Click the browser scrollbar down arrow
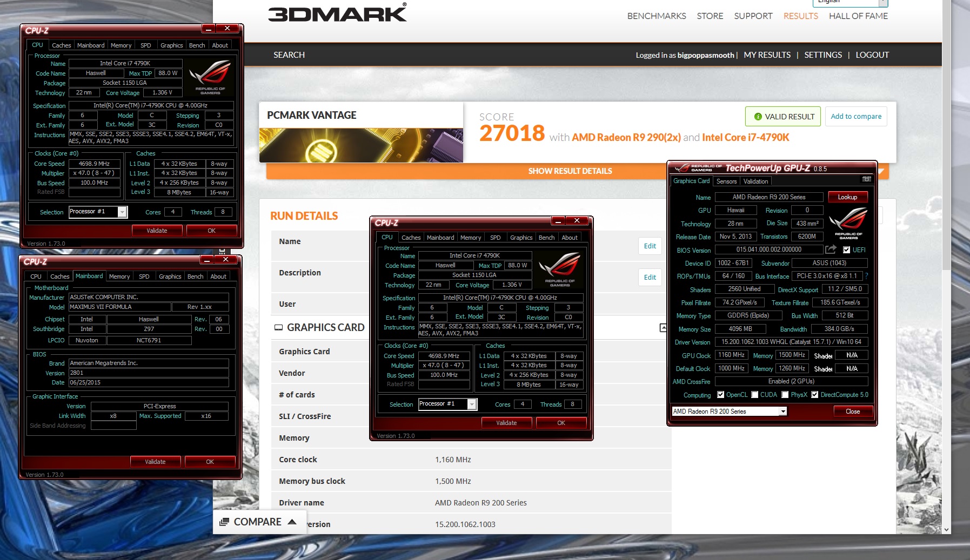Viewport: 970px width, 560px height. tap(946, 530)
